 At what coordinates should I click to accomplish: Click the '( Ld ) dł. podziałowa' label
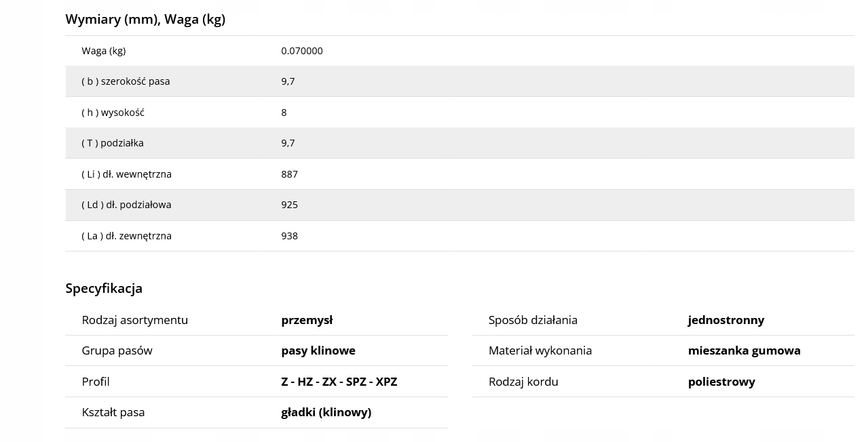point(126,205)
